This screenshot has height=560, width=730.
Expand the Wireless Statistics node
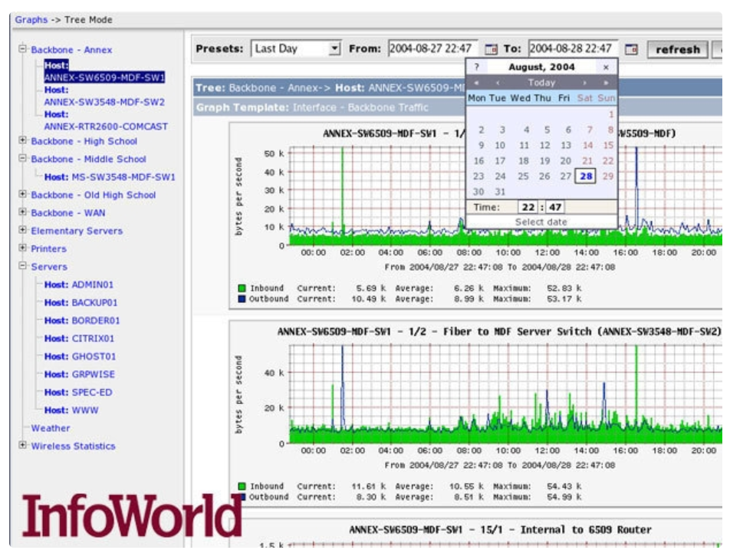pos(22,445)
